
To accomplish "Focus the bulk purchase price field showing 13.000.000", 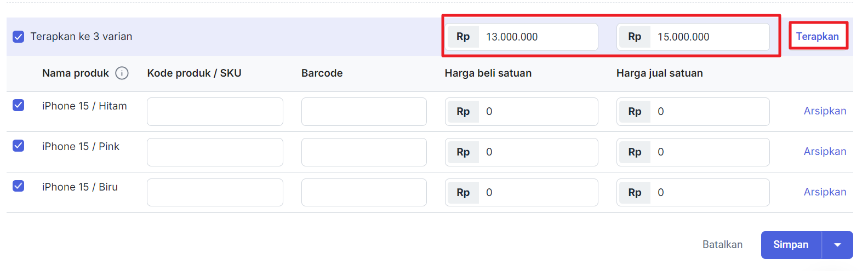I will tap(537, 37).
